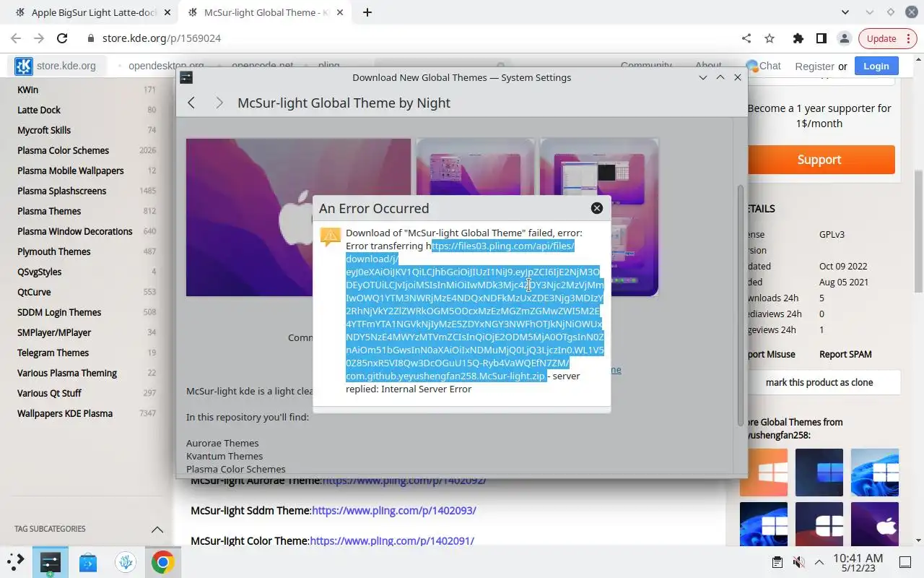
Task: Click the KDE Store logo
Action: (x=24, y=66)
